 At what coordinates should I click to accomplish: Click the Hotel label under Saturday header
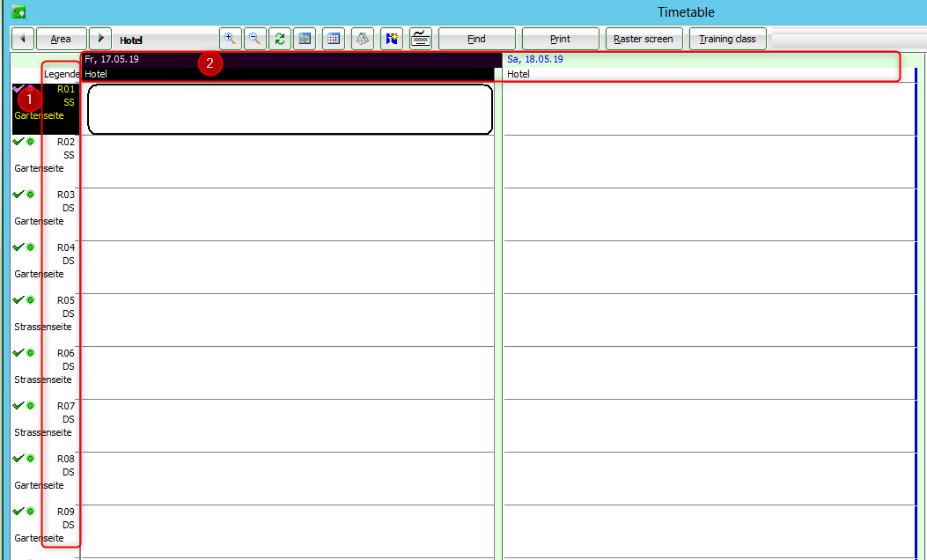(x=519, y=74)
